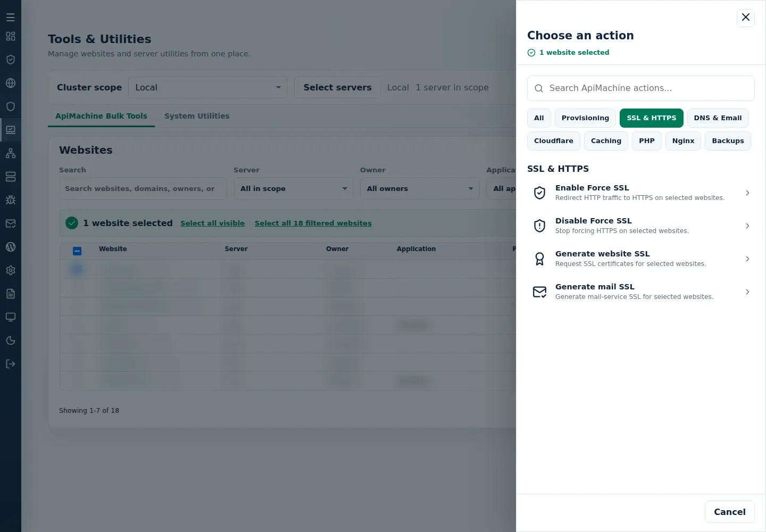
Task: Click the Select all visible link
Action: [x=212, y=223]
